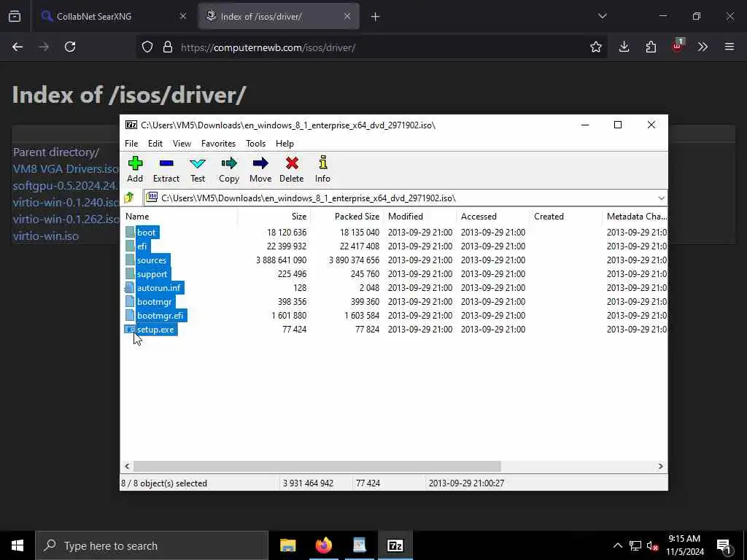Open Windows notification center icon
This screenshot has width=747, height=560.
click(x=724, y=545)
